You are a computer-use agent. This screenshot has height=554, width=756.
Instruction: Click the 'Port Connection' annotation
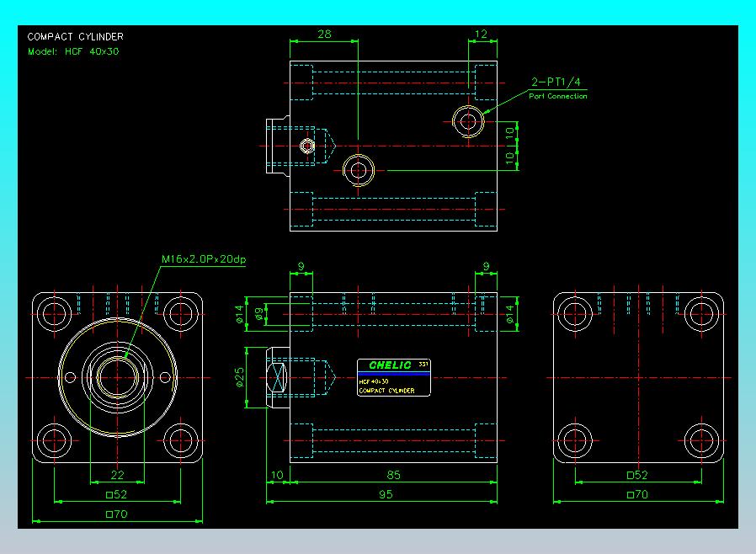[558, 97]
